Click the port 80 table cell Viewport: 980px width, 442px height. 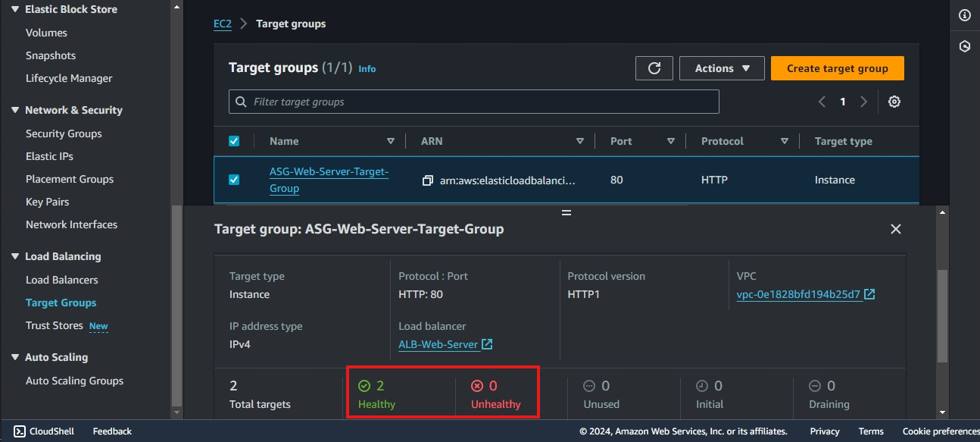616,180
